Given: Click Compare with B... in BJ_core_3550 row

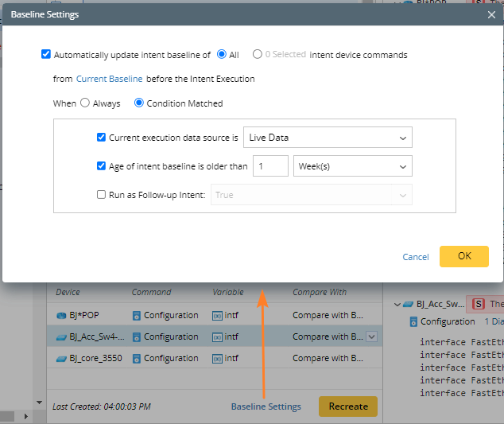Looking at the screenshot, I should pos(328,358).
